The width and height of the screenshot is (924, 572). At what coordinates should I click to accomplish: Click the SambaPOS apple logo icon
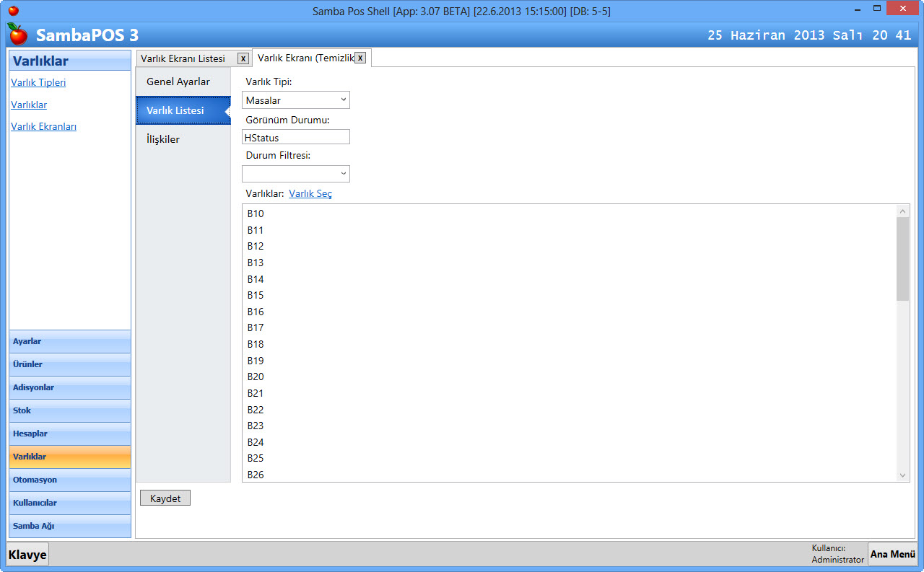click(x=17, y=34)
